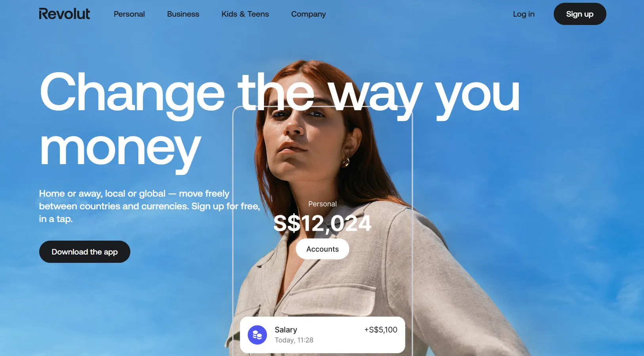The height and width of the screenshot is (356, 644).
Task: Click the purple coins icon beside Salary
Action: tap(257, 335)
